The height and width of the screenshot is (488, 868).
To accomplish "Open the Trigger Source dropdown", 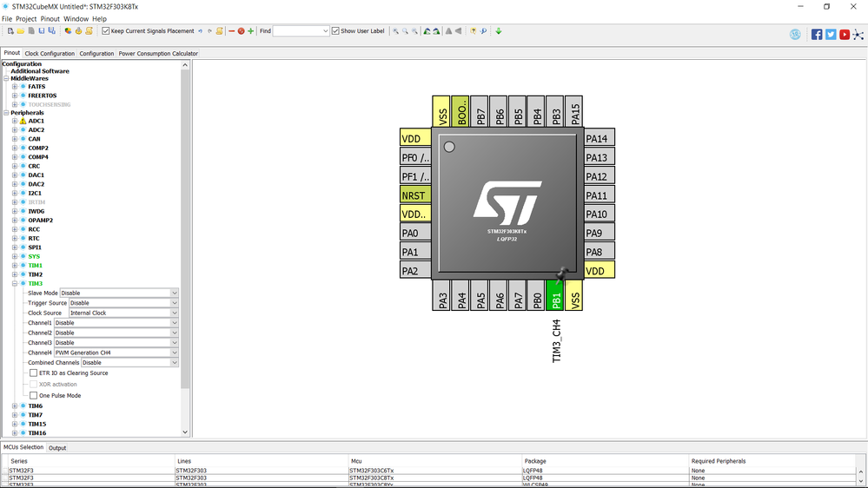I will tap(123, 303).
